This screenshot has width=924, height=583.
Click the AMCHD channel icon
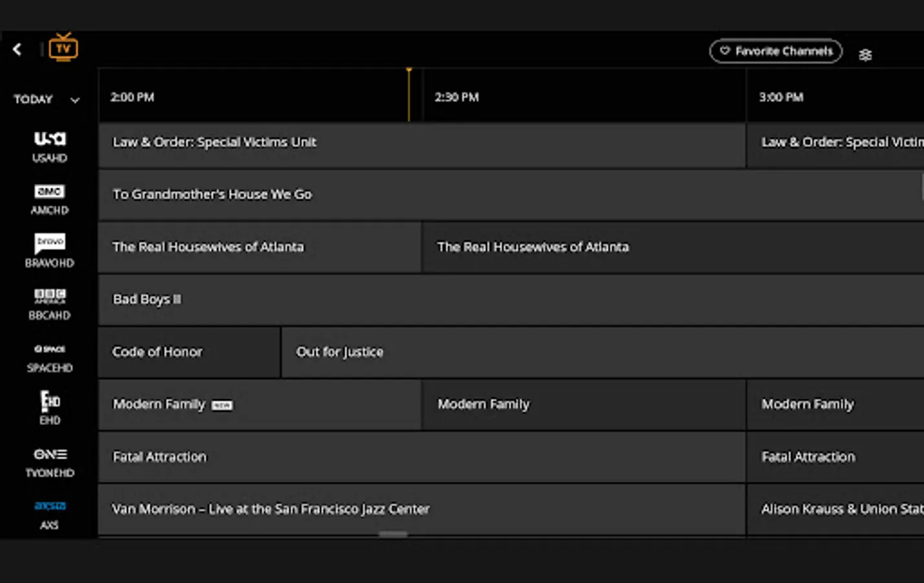50,191
